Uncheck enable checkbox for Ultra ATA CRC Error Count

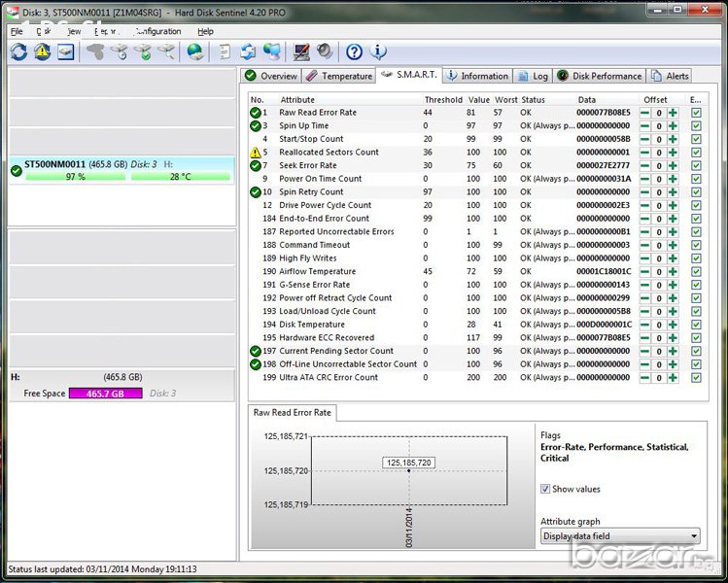coord(696,378)
